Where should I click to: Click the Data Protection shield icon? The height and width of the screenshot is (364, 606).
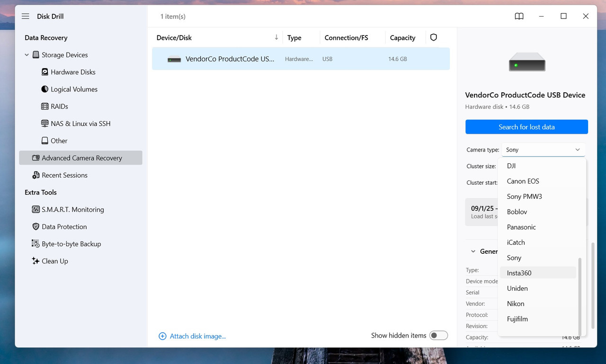click(36, 227)
